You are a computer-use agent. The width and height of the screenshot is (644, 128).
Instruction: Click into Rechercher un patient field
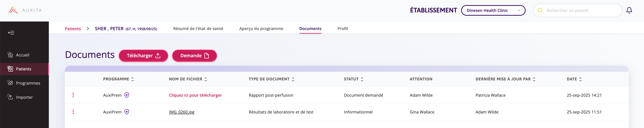[581, 10]
